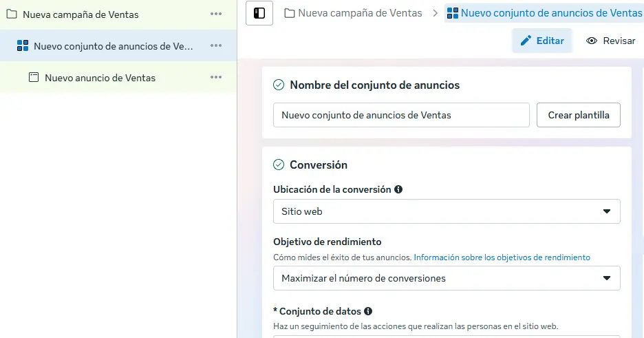Image resolution: width=644 pixels, height=338 pixels.
Task: Select Nuevo anuncio de Ventas in tree
Action: [100, 78]
